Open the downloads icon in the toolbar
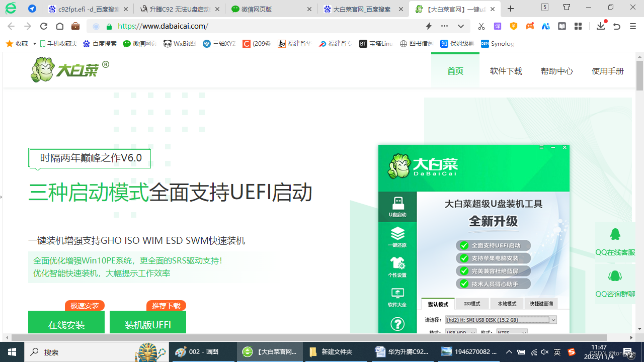The height and width of the screenshot is (362, 644). pos(601,26)
